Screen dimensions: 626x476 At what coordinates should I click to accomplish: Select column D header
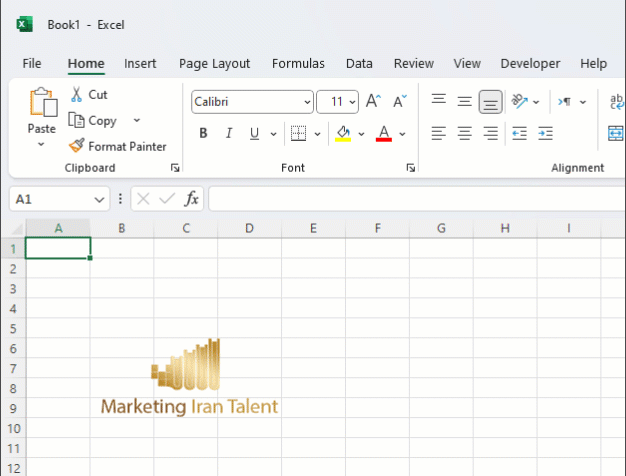click(250, 228)
